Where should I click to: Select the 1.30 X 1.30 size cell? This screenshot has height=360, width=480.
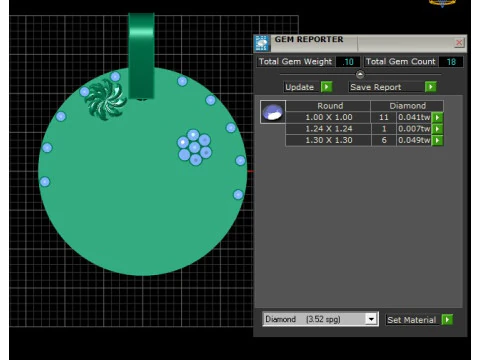click(x=329, y=140)
